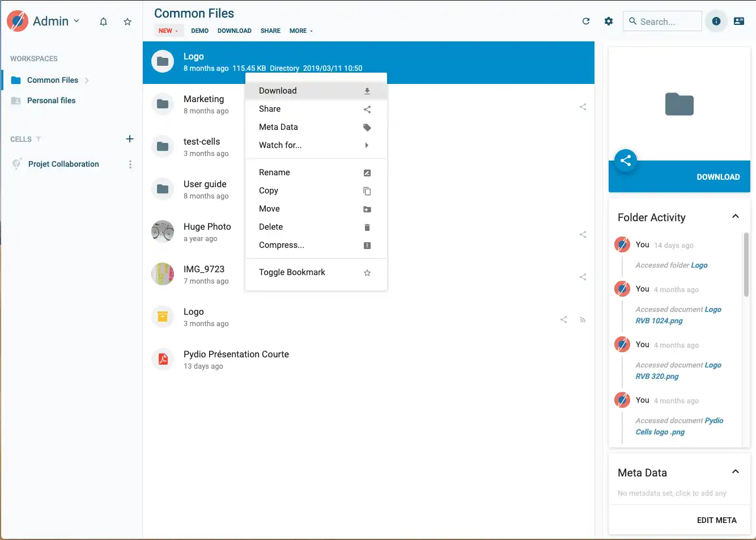Click 'No metadata set, click to add any'
The image size is (756, 540).
click(672, 493)
